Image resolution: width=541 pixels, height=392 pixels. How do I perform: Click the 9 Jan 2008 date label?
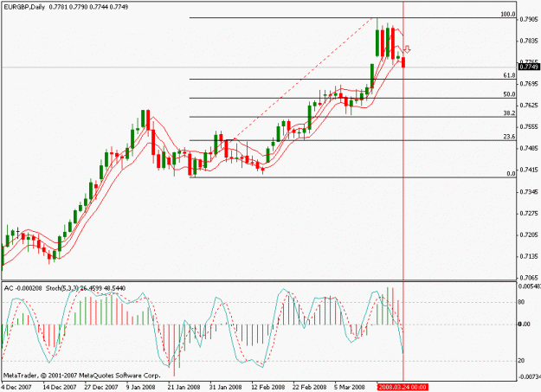[140, 387]
